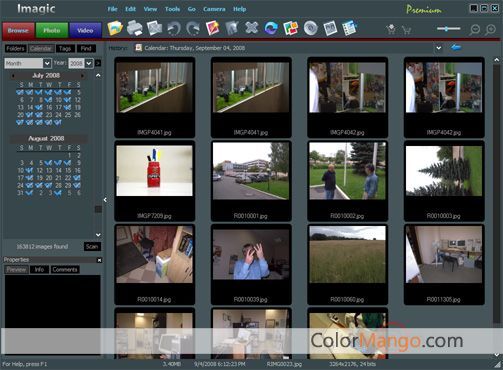The height and width of the screenshot is (370, 503).
Task: Open the checklist options icon
Action: [349, 28]
